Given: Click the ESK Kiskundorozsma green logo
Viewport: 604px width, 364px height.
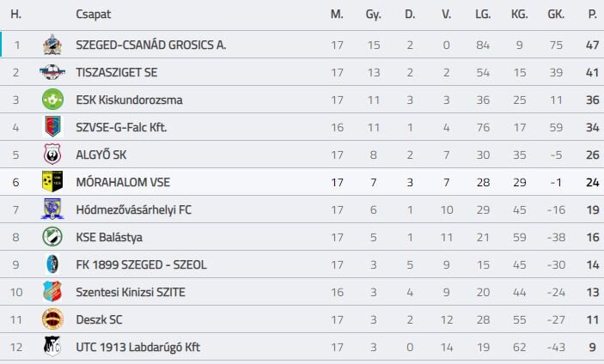Looking at the screenshot, I should 52,100.
